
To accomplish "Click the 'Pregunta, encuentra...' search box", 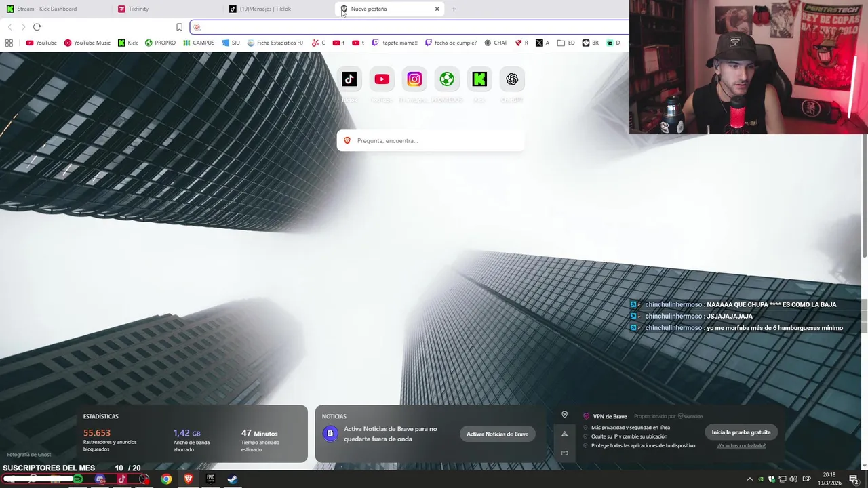I will [431, 140].
